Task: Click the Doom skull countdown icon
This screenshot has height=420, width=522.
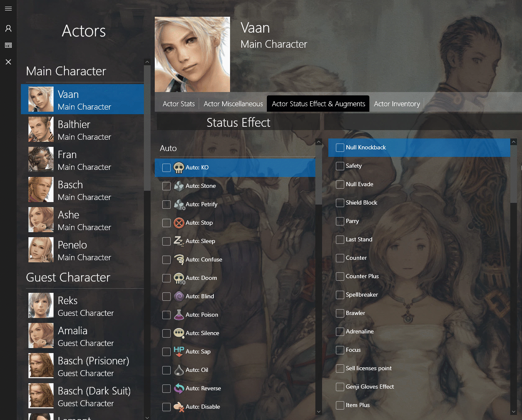Action: point(179,278)
